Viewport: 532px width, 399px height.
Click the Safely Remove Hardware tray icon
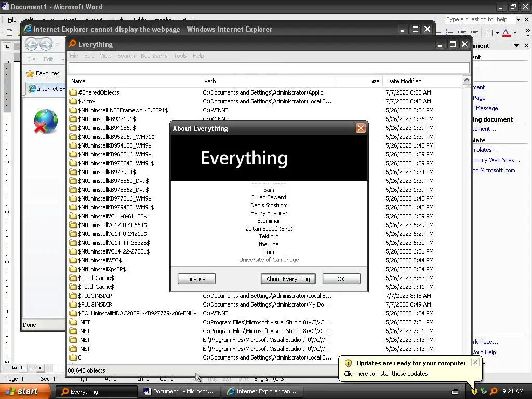(484, 391)
